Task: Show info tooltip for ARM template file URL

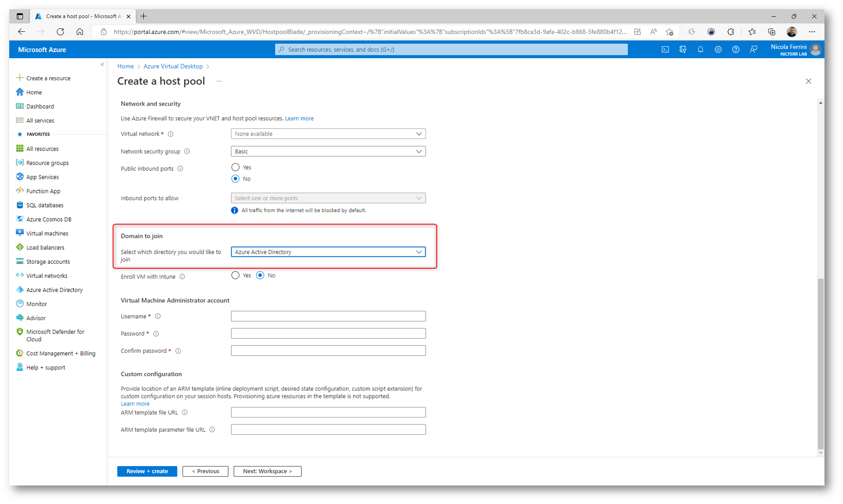Action: click(185, 412)
